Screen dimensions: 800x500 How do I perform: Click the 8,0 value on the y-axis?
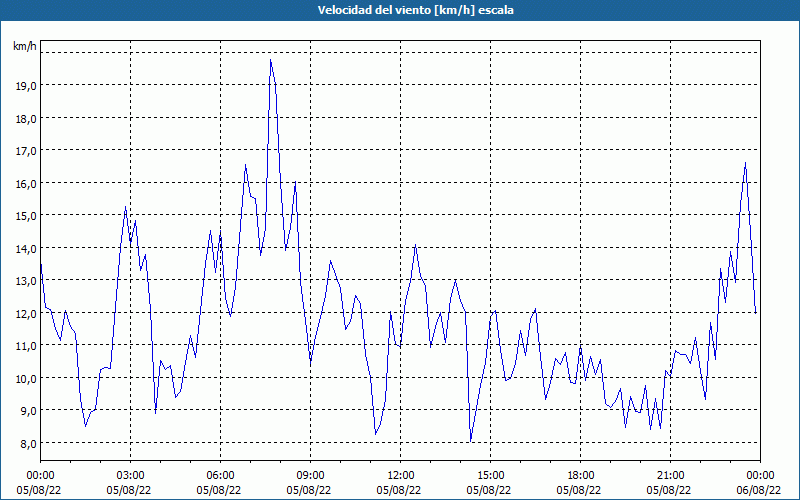pyautogui.click(x=29, y=444)
